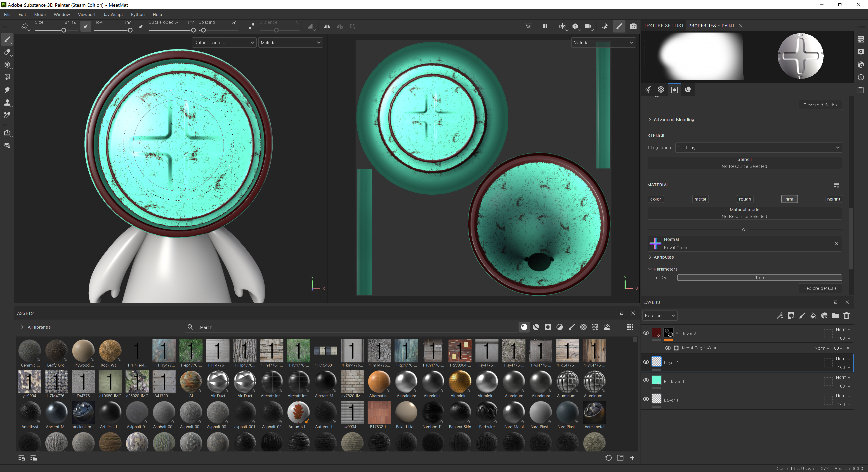Open the Viewport menu
Image resolution: width=868 pixels, height=472 pixels.
tap(87, 14)
